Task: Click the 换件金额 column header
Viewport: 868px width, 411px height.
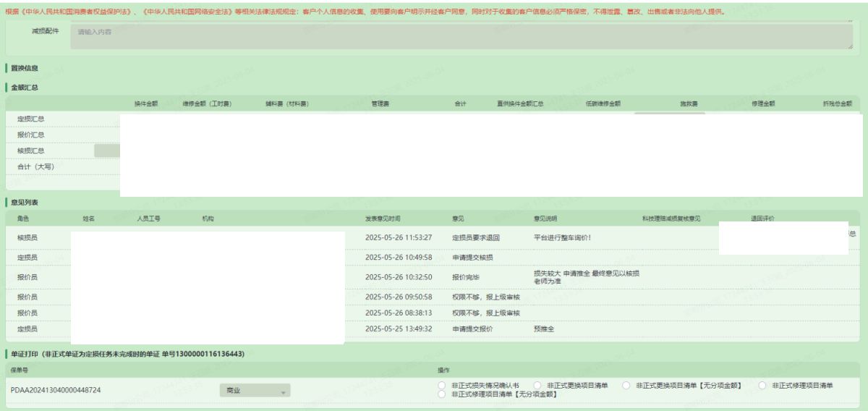Action: [146, 103]
